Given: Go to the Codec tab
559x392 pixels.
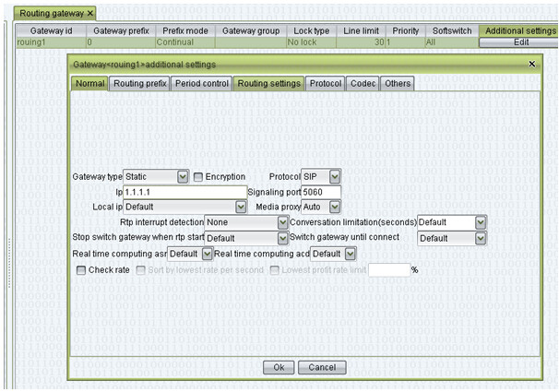Looking at the screenshot, I should coord(363,84).
